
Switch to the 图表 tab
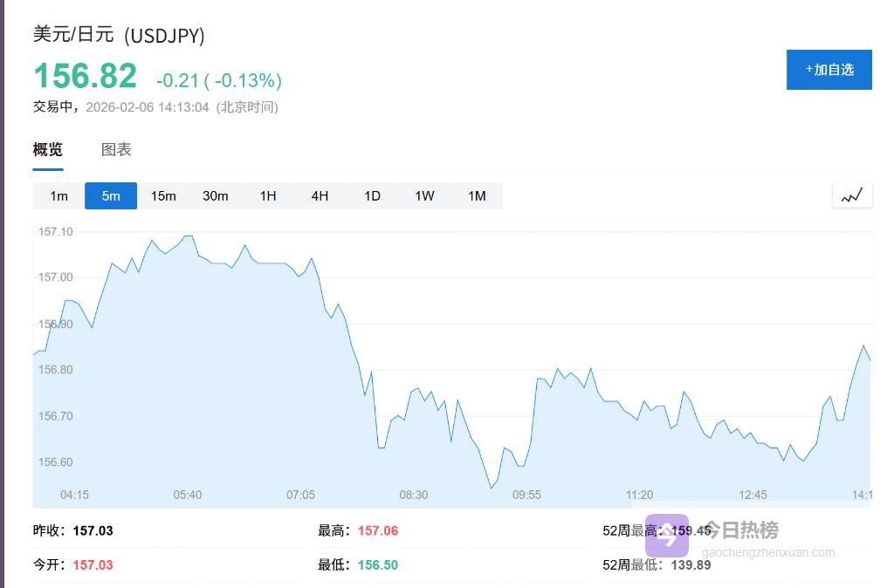[116, 150]
